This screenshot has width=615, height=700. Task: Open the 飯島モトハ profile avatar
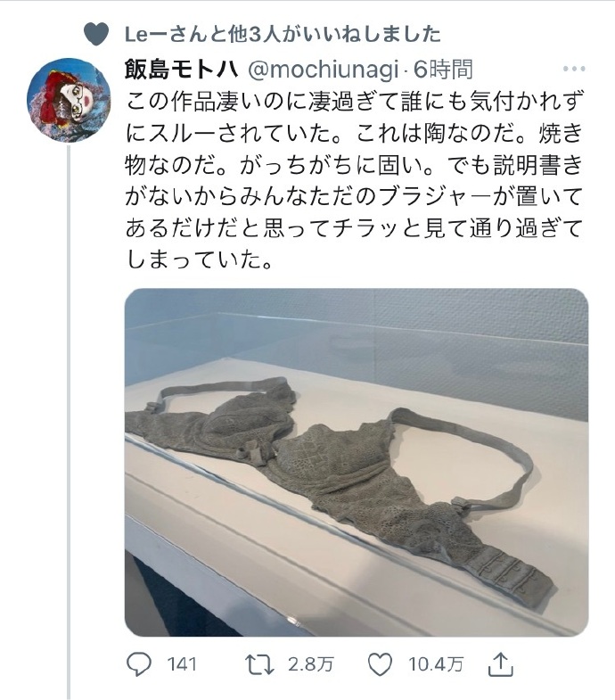(69, 99)
